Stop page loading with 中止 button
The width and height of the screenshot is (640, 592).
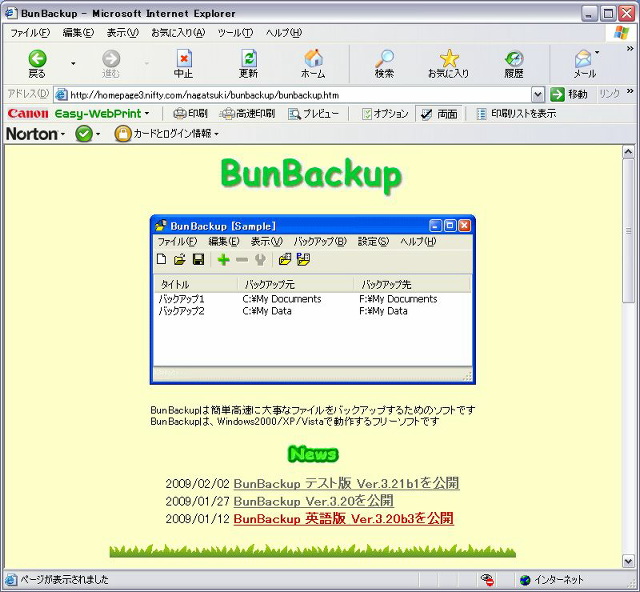coord(184,64)
